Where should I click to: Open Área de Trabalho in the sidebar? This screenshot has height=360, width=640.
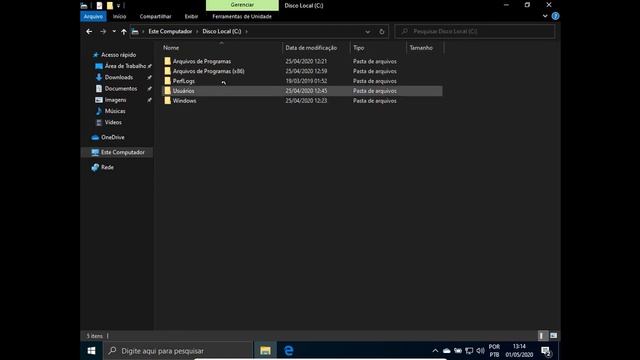coord(125,66)
